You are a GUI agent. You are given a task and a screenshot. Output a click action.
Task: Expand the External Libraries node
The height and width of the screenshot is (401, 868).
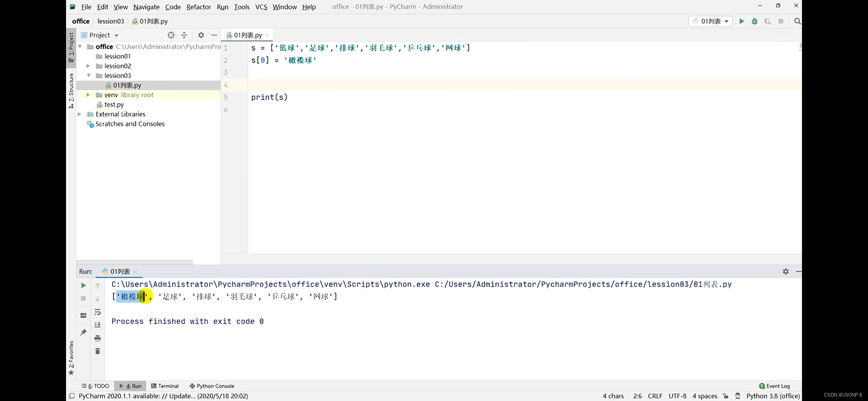[x=79, y=114]
